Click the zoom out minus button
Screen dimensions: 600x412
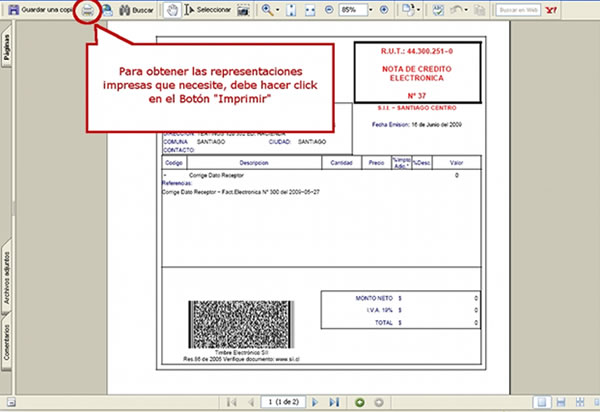point(329,10)
